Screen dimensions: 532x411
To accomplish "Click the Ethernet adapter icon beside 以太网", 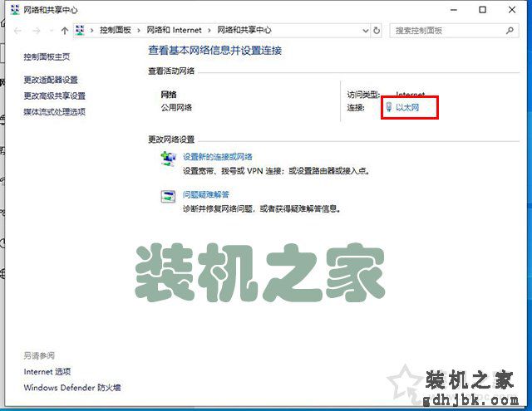I will pos(389,107).
